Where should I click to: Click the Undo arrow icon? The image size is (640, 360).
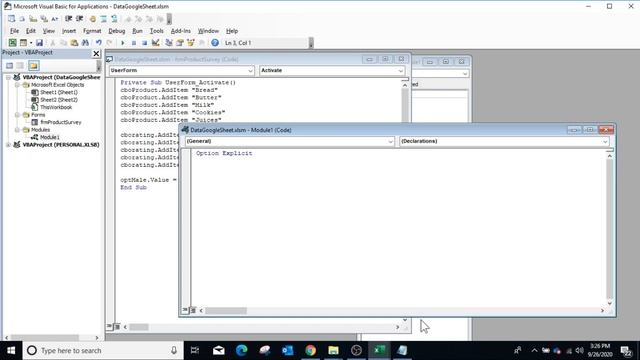[98, 42]
